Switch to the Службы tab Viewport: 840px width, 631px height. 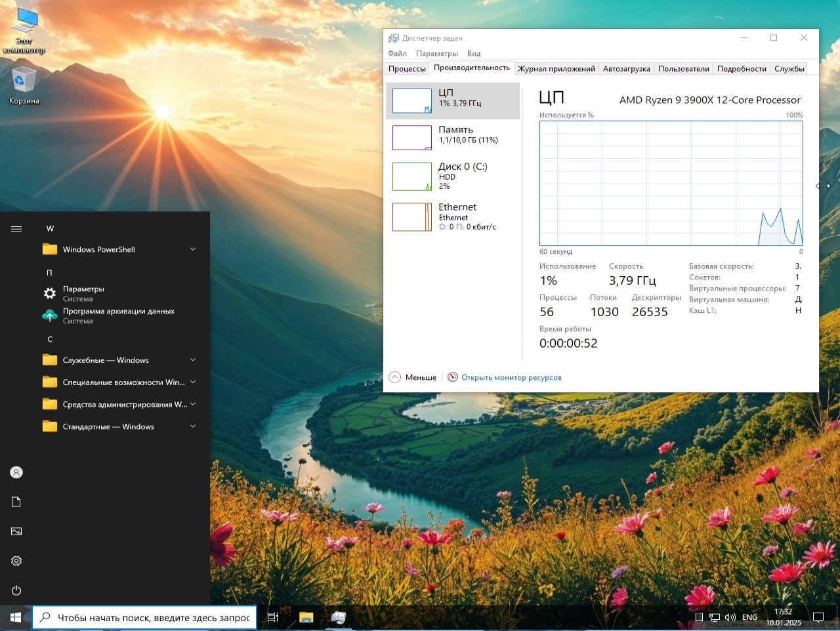click(789, 68)
